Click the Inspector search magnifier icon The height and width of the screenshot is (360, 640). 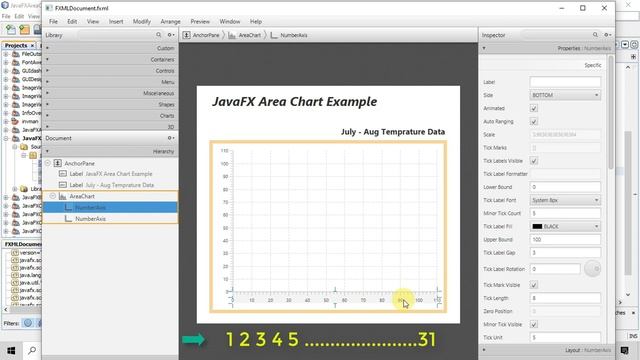click(x=595, y=35)
